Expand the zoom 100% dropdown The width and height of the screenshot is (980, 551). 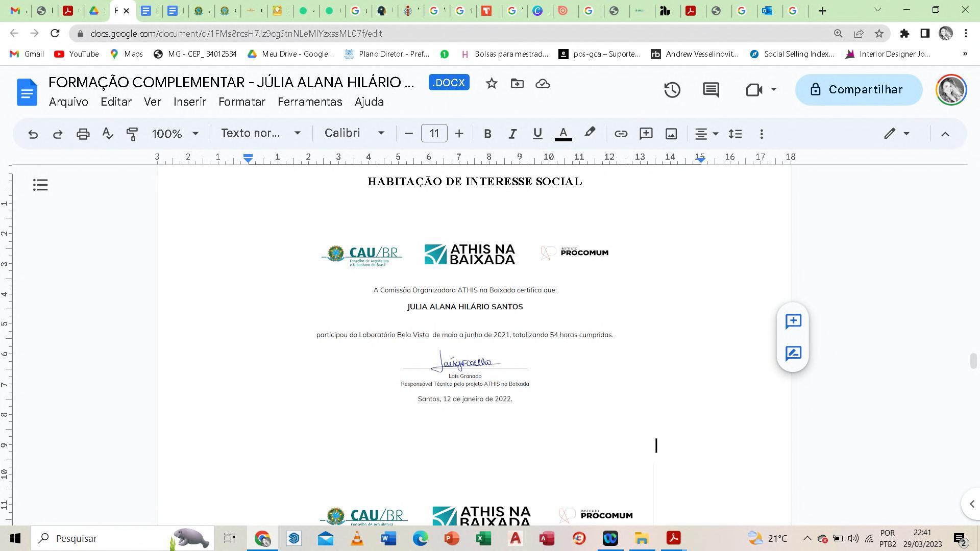click(x=175, y=134)
